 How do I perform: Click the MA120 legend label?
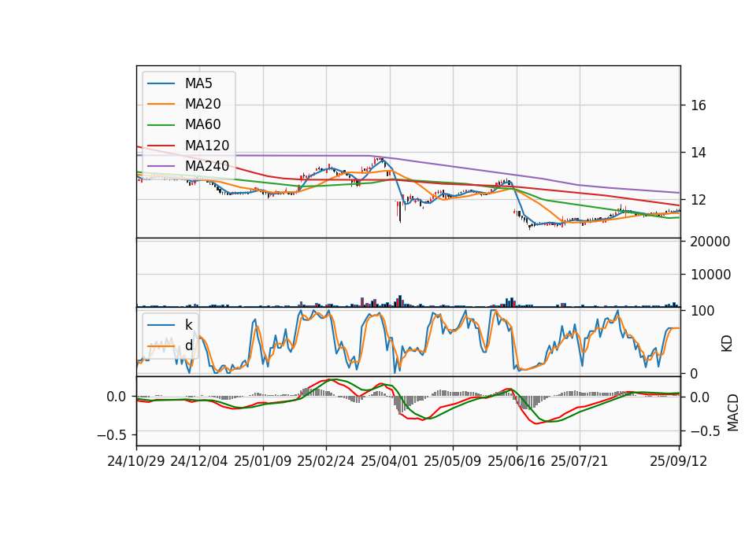(207, 145)
